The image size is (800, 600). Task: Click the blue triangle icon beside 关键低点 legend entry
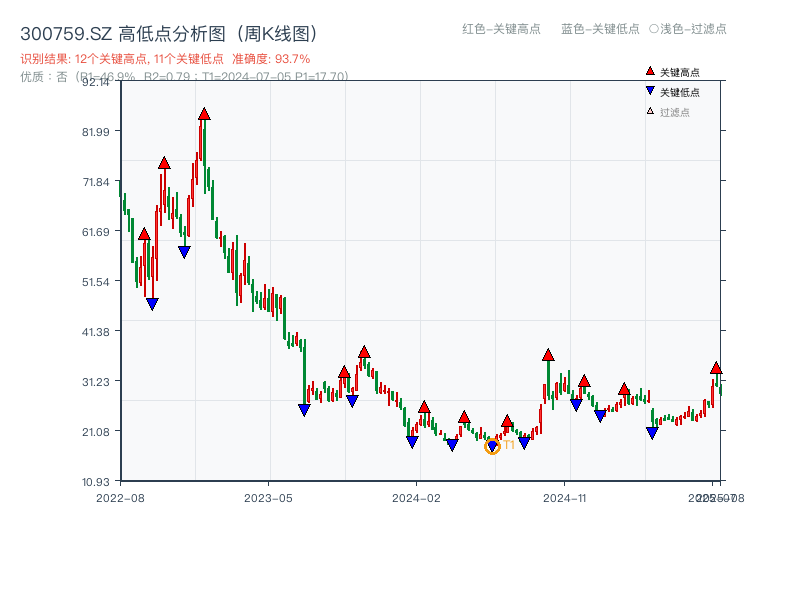point(650,89)
